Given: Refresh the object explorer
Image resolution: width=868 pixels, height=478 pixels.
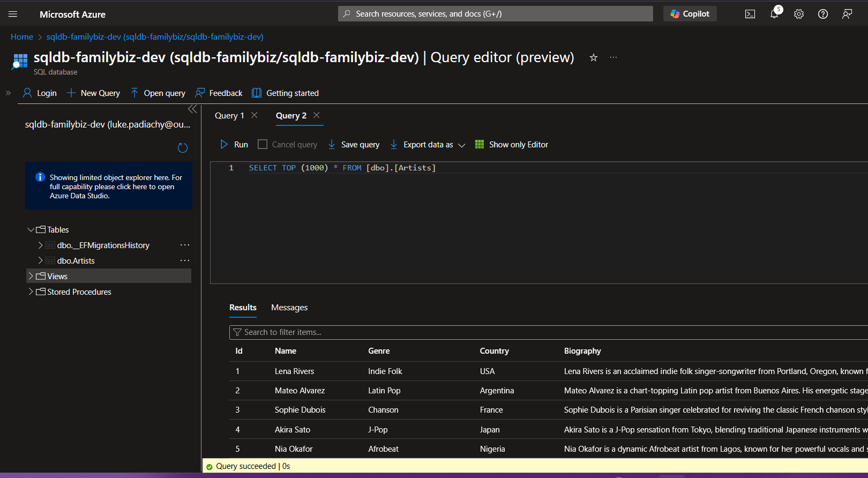Looking at the screenshot, I should tap(183, 148).
